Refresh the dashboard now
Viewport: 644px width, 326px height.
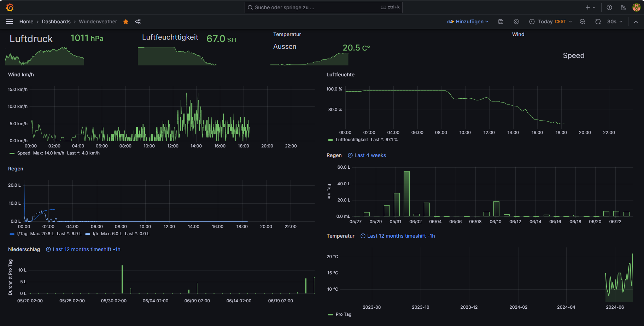tap(598, 22)
